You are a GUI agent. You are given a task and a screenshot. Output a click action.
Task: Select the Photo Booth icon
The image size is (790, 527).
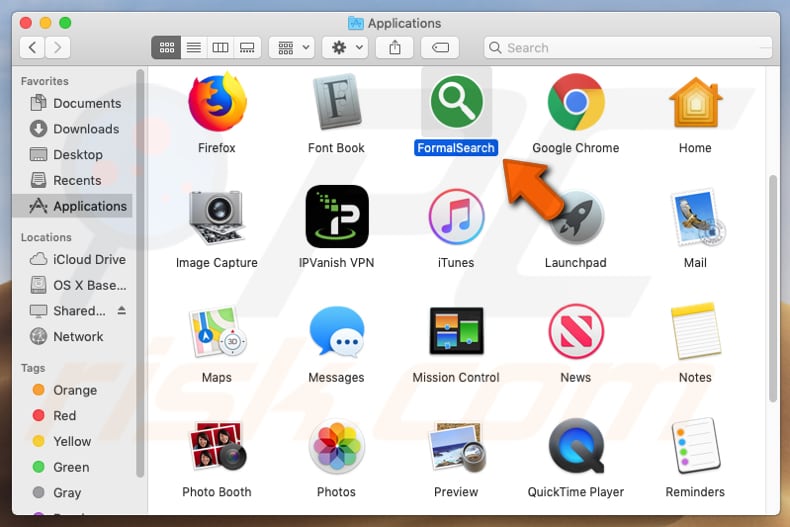pos(217,446)
